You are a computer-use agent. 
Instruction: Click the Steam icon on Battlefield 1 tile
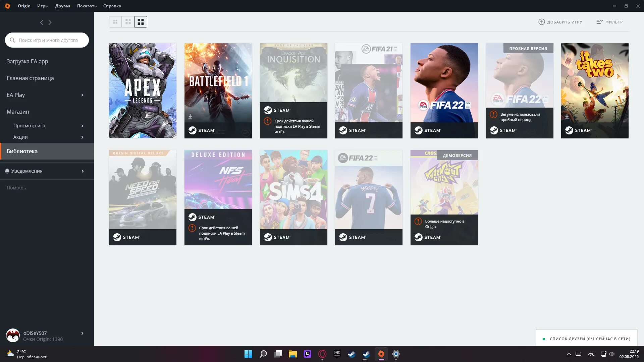(x=193, y=130)
